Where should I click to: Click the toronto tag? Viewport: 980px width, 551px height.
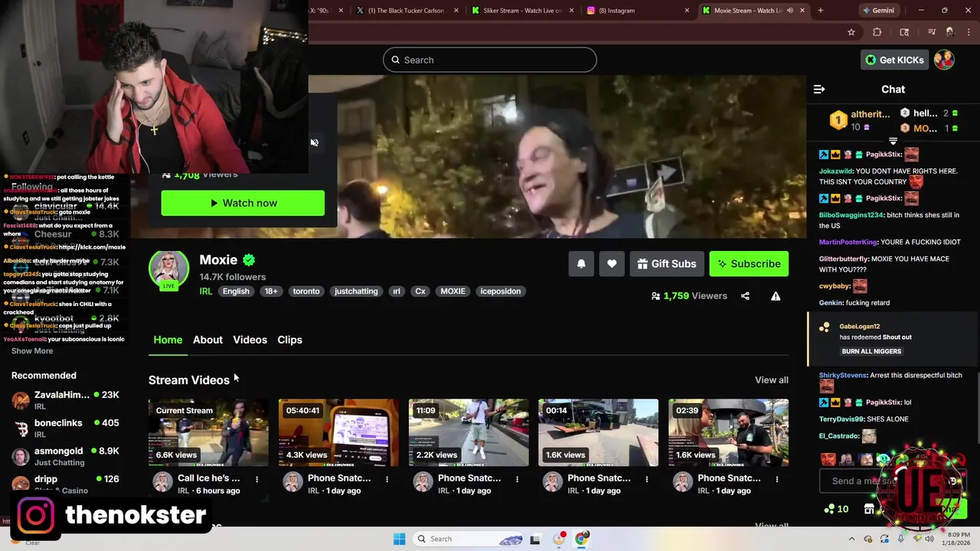pos(306,291)
